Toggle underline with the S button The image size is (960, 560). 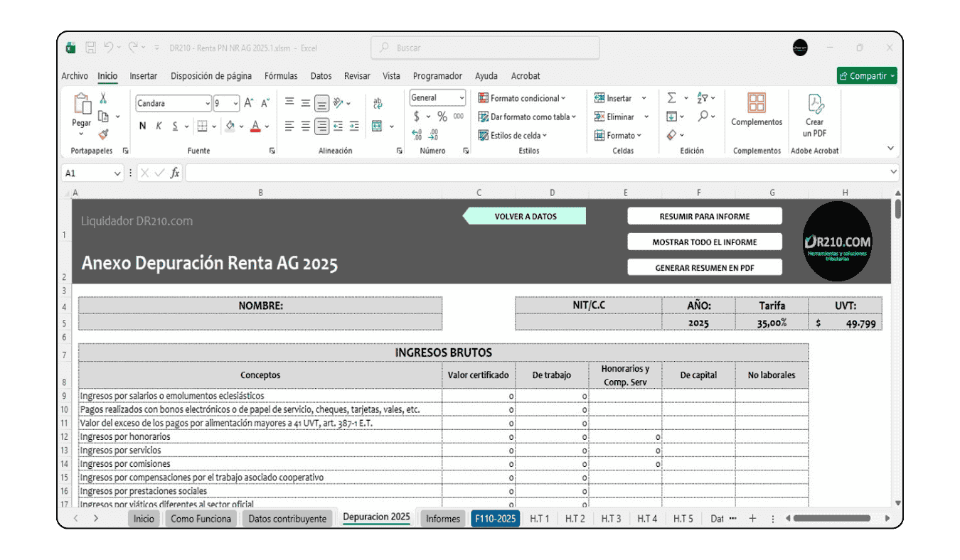coord(175,126)
